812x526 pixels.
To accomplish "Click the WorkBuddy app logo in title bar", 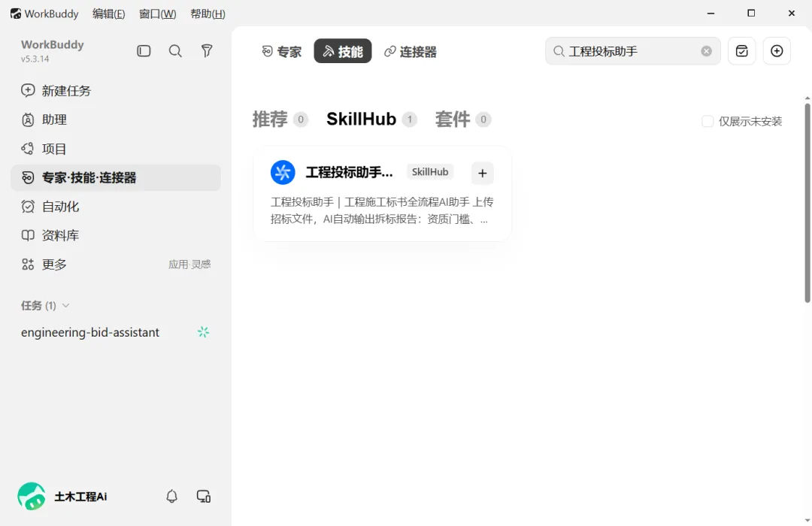I will click(x=16, y=14).
